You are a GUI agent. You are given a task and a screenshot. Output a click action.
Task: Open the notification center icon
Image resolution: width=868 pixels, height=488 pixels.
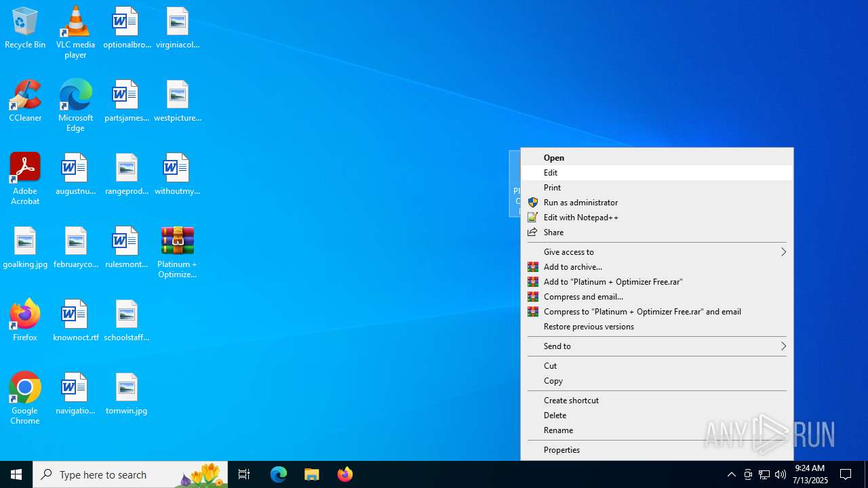pos(846,474)
